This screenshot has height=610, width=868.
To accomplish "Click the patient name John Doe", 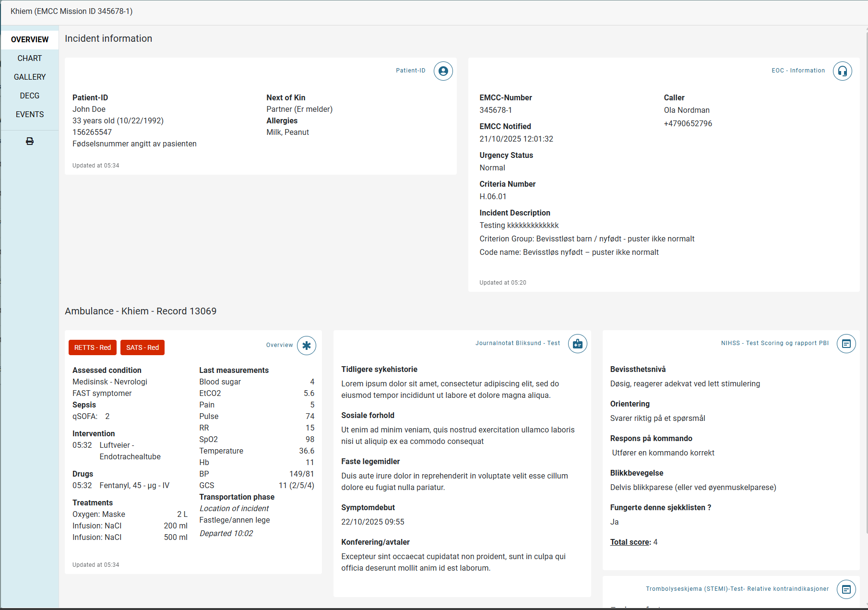I will (x=89, y=109).
